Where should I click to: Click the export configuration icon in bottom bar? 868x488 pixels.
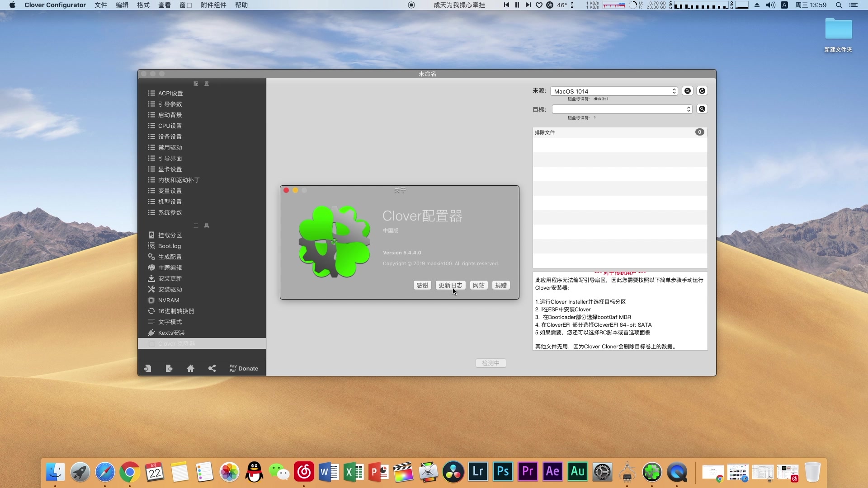tap(169, 368)
